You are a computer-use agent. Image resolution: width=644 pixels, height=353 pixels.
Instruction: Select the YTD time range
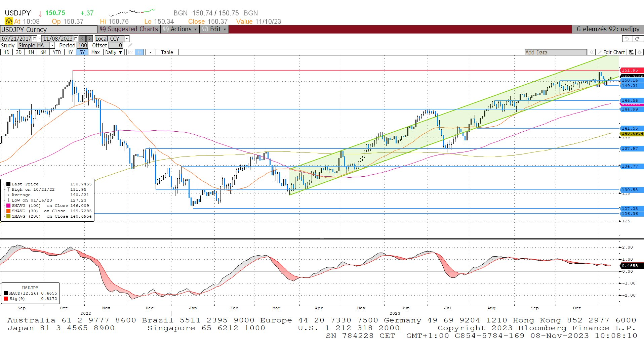tap(57, 52)
